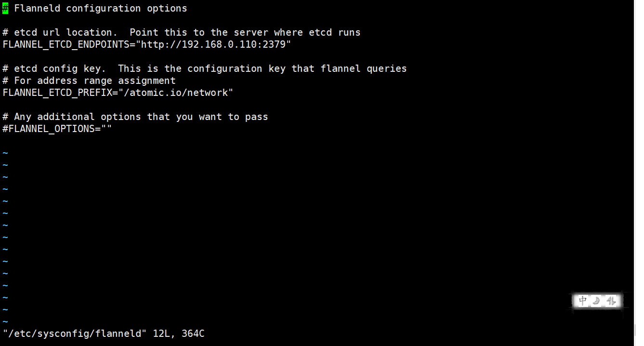Click the scrollbar on the right window edge
Image resolution: width=644 pixels, height=346 pixels.
640,173
